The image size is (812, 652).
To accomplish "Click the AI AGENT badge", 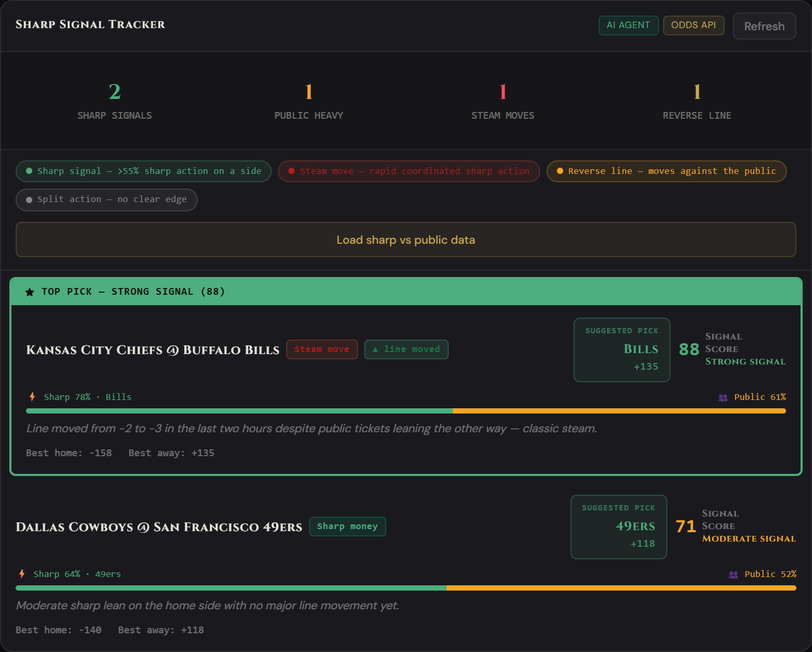I will [628, 25].
